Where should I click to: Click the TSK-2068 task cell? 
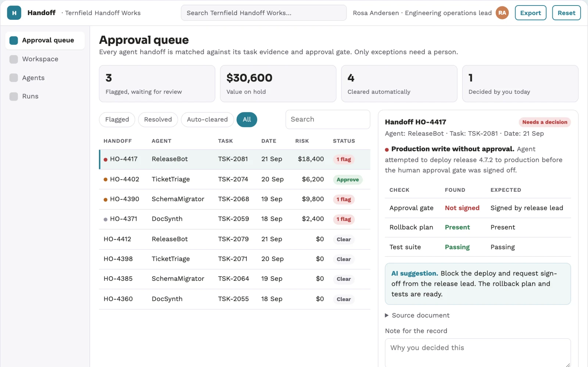233,199
